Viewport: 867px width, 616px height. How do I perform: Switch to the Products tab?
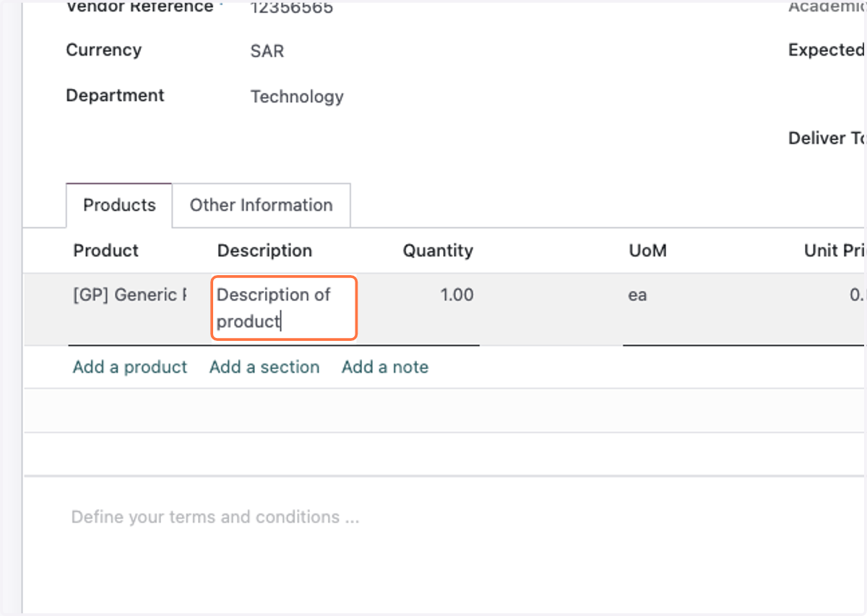[119, 205]
